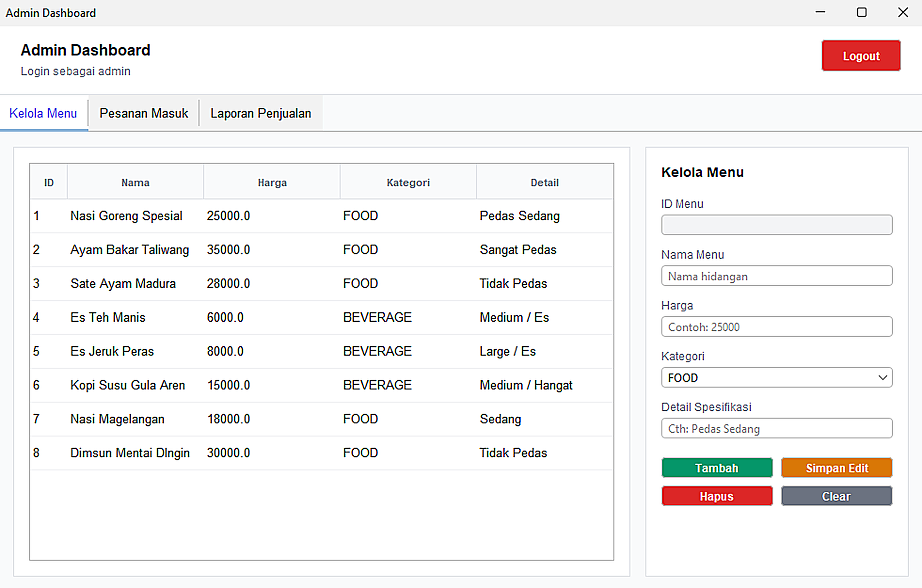Click the green Tambah button
Screen dimensions: 922x588
point(717,468)
